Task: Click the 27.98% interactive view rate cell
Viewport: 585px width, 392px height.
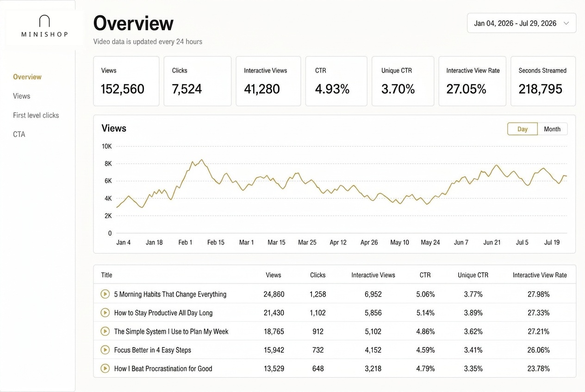Action: tap(539, 294)
